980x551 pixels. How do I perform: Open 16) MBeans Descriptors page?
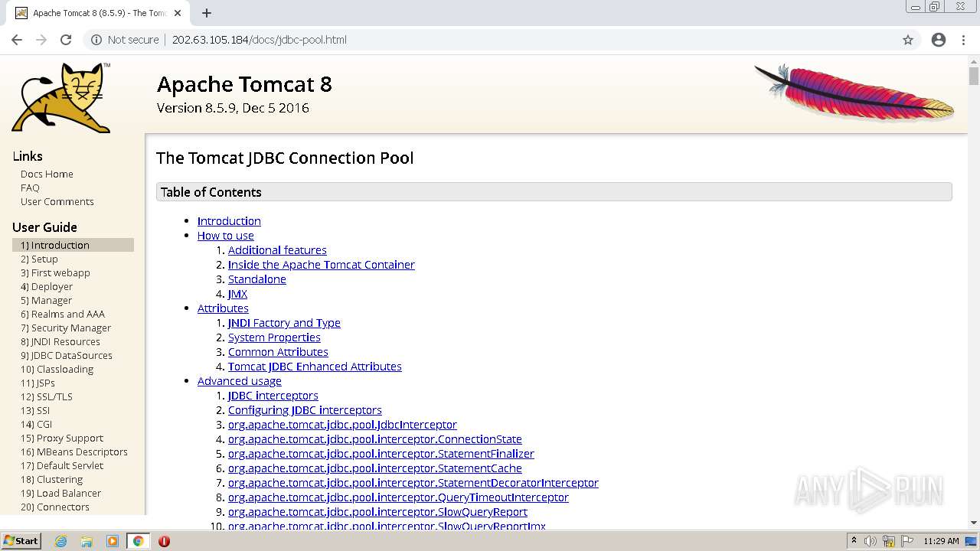(x=74, y=452)
